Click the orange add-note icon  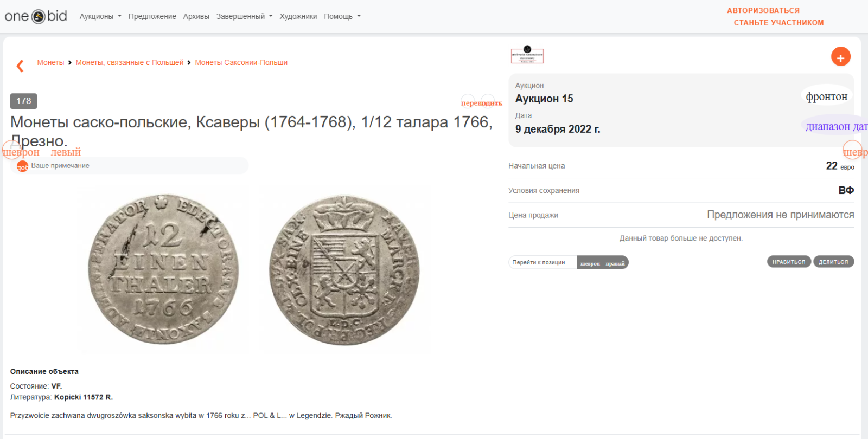click(22, 166)
